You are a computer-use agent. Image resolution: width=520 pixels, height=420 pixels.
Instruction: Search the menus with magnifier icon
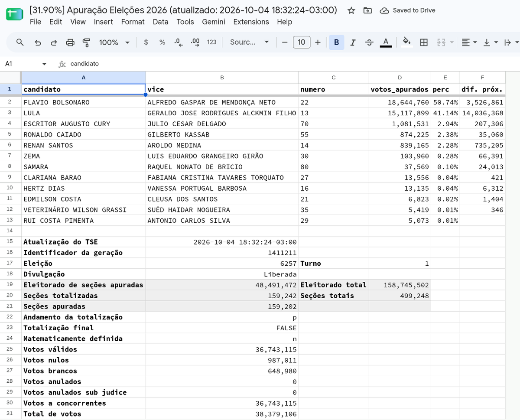[20, 42]
